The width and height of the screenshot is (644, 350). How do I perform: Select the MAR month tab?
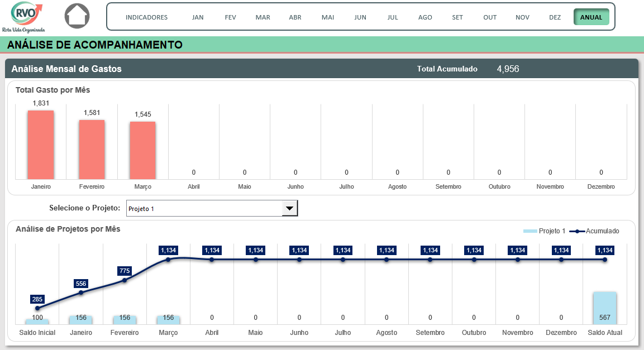263,17
